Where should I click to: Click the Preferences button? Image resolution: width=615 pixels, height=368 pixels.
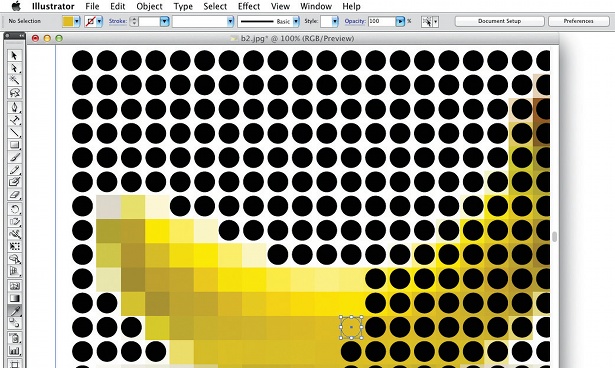tap(579, 21)
